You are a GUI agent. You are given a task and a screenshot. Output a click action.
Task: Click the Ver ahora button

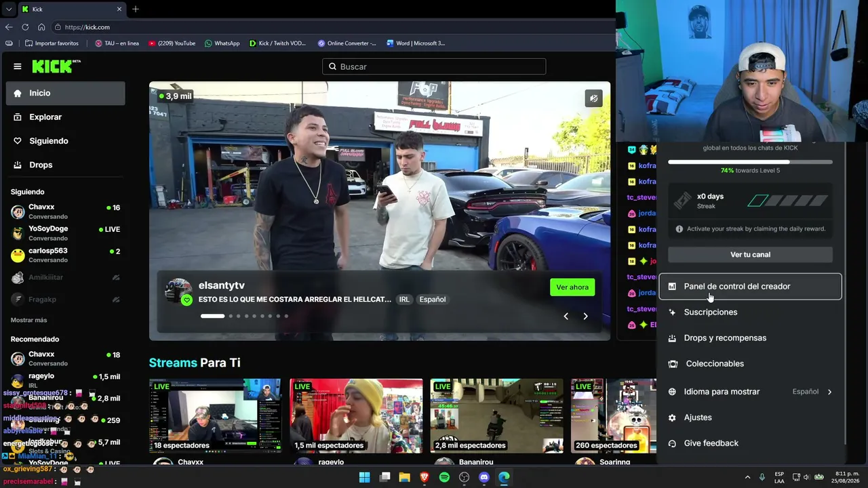(572, 287)
